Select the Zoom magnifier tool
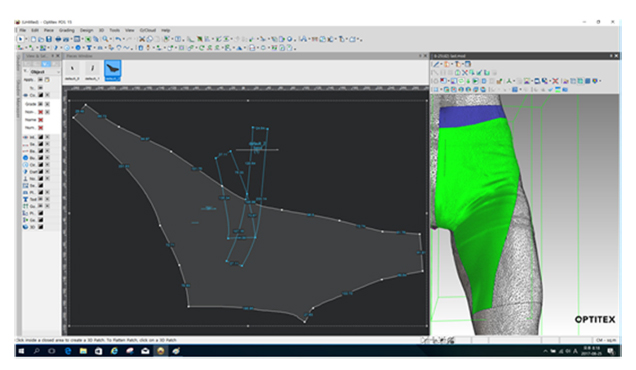This screenshot has height=370, width=636. pos(105,39)
